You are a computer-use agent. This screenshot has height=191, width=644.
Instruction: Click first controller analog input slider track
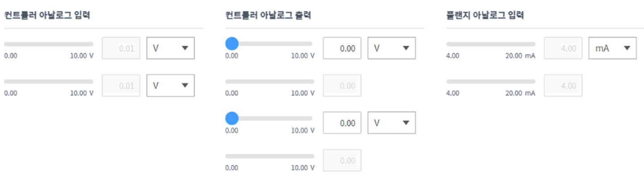[x=49, y=44]
